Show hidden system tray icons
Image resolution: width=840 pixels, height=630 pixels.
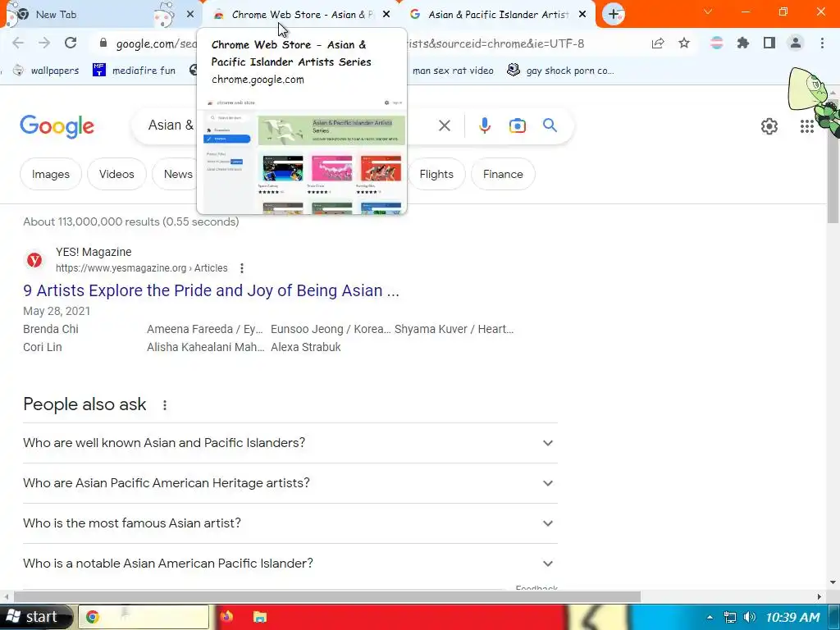(x=710, y=617)
